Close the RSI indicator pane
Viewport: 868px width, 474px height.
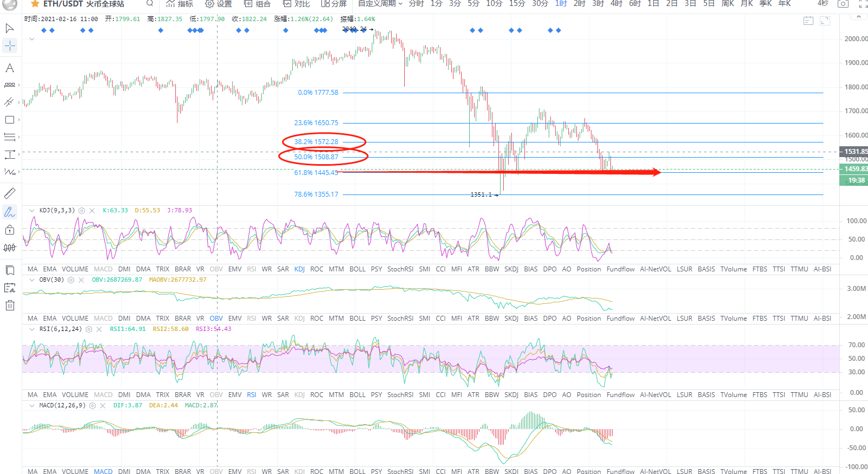pos(100,329)
